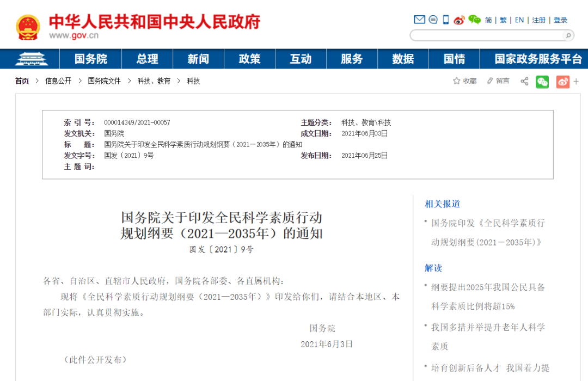Click the search magnifier icon
Image resolution: width=588 pixels, height=381 pixels.
coord(568,35)
